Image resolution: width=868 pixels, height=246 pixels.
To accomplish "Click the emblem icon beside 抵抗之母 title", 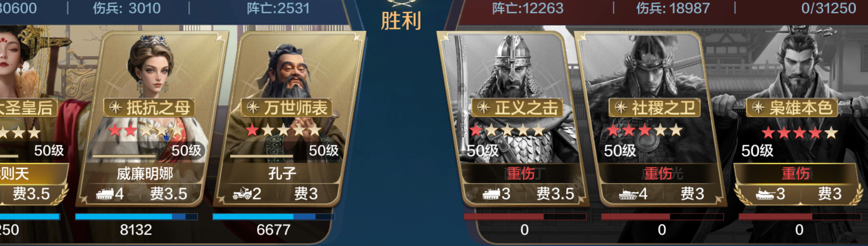I will pos(115,108).
